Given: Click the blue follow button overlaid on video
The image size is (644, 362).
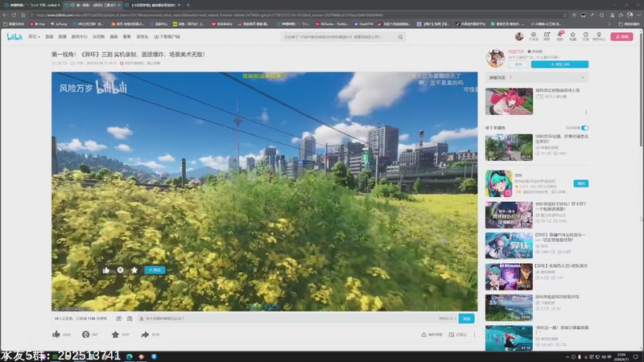Looking at the screenshot, I should tap(155, 270).
